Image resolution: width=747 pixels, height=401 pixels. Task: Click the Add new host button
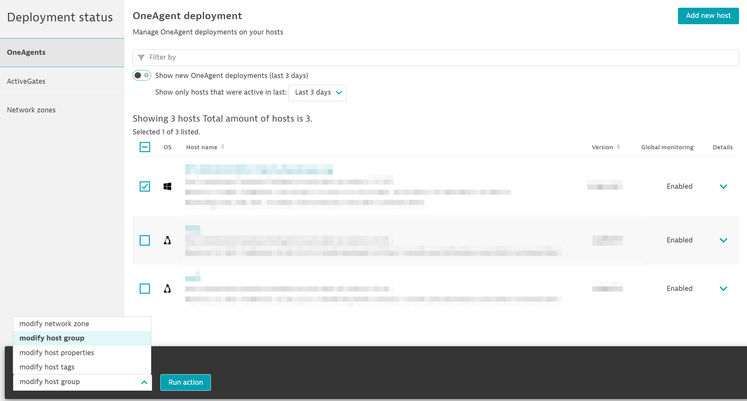point(708,16)
